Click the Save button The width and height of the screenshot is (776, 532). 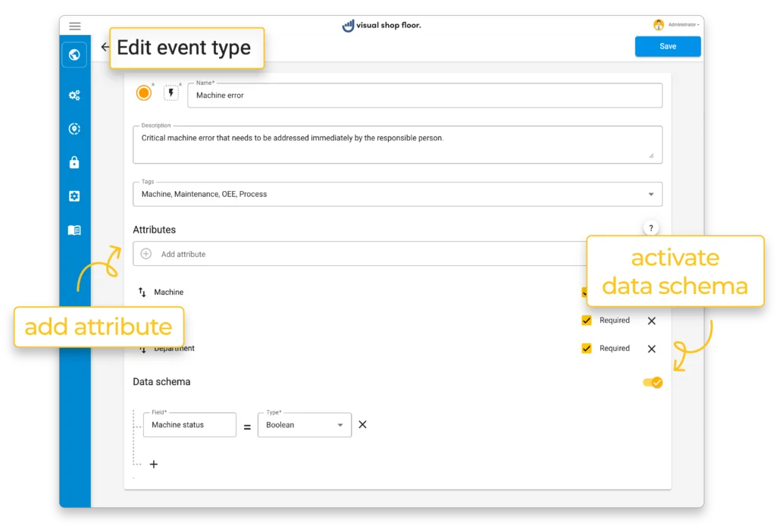tap(668, 46)
